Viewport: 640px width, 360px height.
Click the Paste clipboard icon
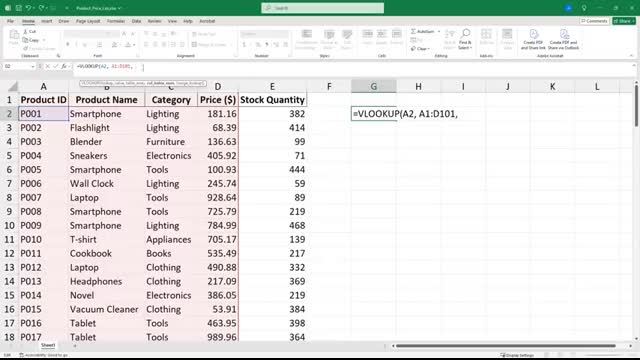coord(14,35)
